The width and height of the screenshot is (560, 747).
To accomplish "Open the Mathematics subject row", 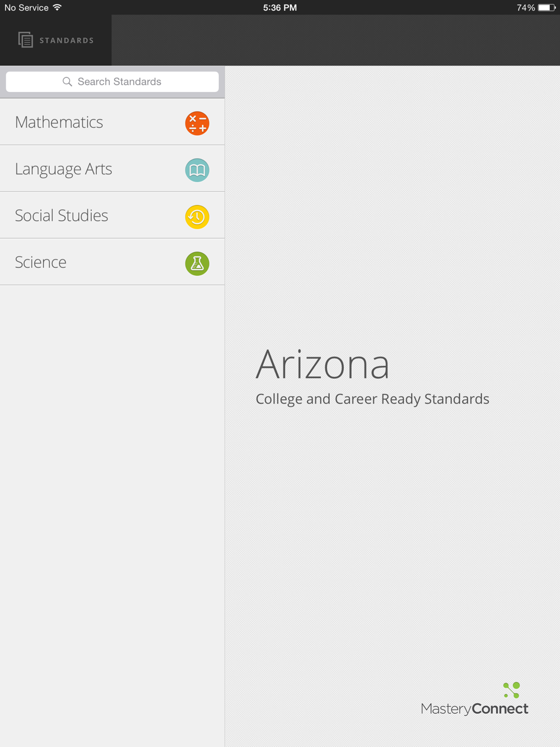I will click(112, 122).
